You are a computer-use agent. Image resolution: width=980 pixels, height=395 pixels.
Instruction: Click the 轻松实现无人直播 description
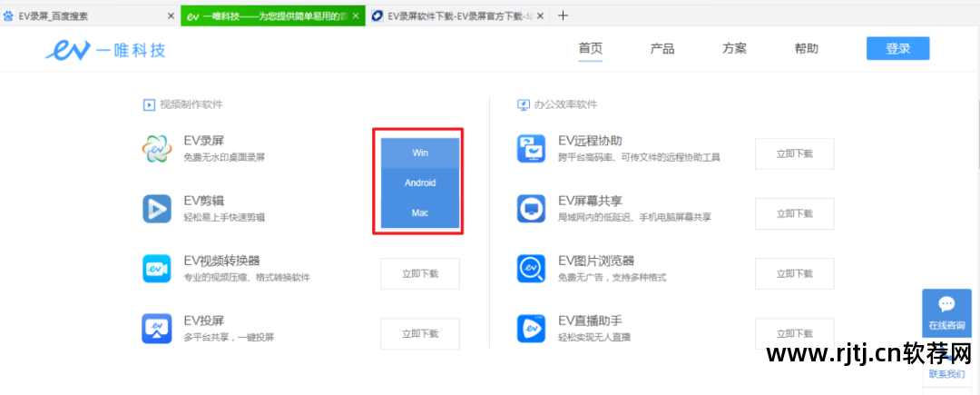pos(594,338)
